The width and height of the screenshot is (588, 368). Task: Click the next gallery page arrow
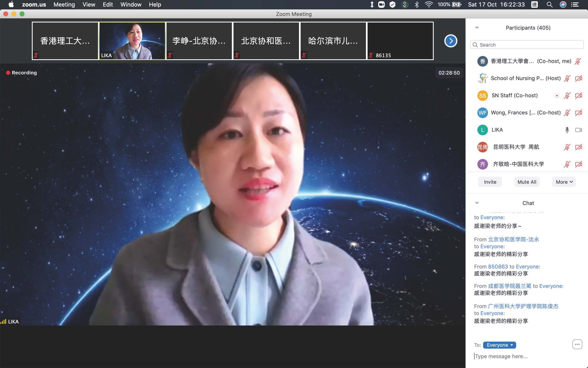pos(450,41)
